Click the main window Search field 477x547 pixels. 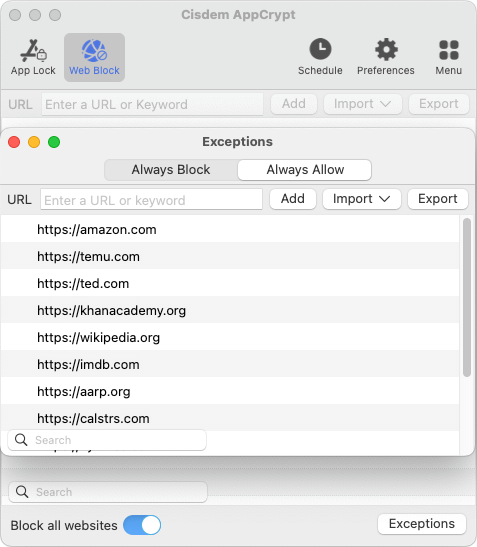point(108,492)
